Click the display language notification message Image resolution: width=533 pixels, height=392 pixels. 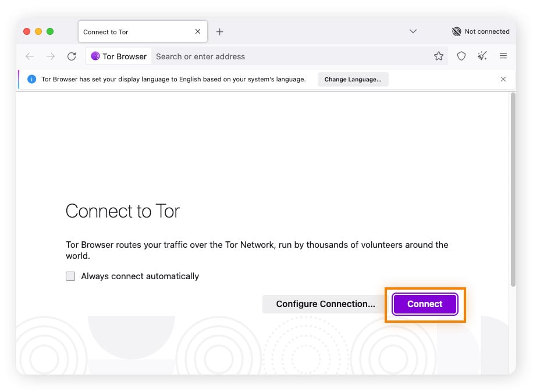(x=173, y=79)
